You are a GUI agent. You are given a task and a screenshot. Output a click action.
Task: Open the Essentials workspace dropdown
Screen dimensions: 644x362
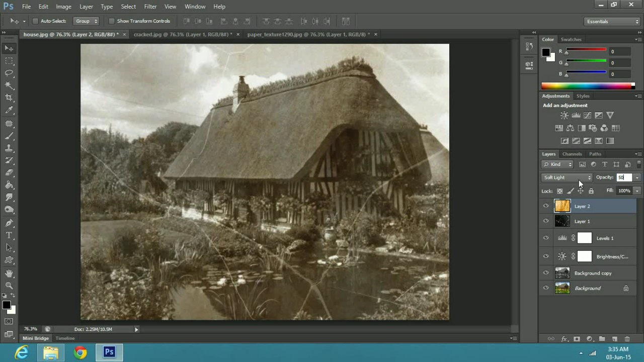(x=612, y=22)
